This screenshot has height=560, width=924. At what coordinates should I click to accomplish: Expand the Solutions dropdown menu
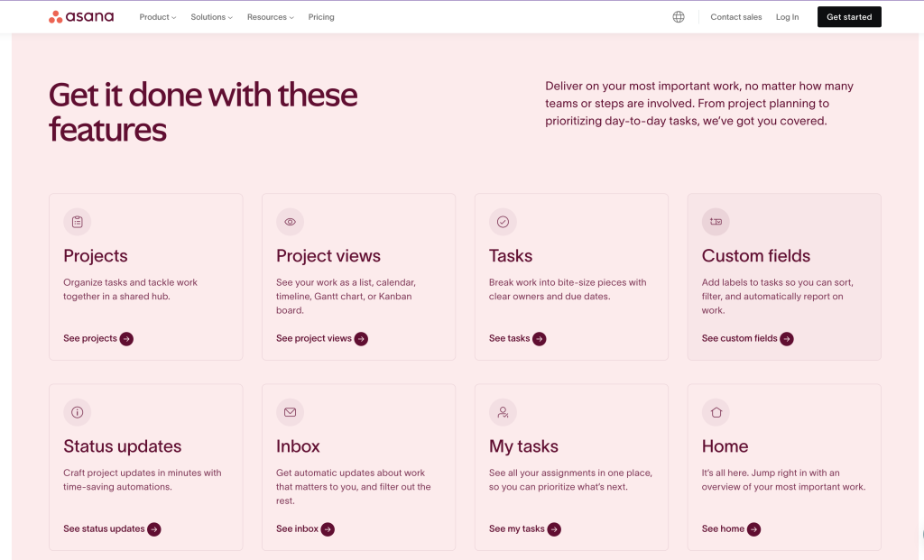pyautogui.click(x=211, y=17)
